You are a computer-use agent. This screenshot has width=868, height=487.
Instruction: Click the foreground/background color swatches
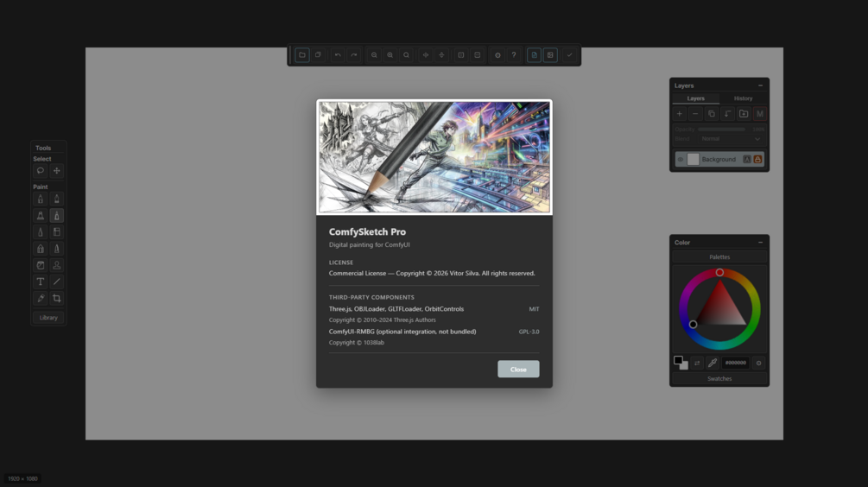(681, 363)
